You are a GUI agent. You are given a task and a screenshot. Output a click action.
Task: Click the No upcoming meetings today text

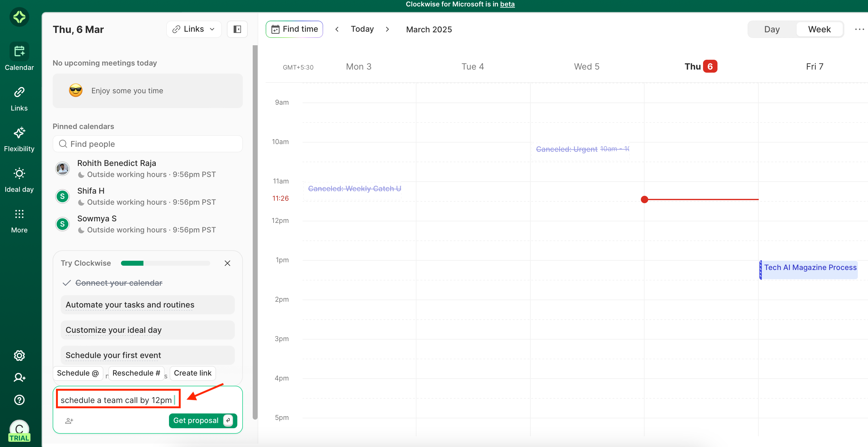[x=105, y=63]
